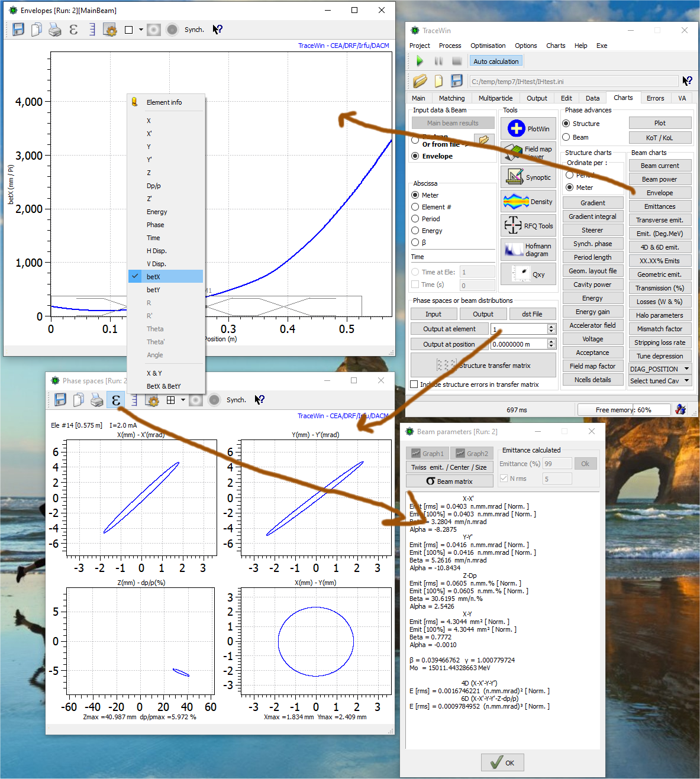This screenshot has height=779, width=700.
Task: Click the gear settings icon in Phase spaces toolbar
Action: click(153, 400)
